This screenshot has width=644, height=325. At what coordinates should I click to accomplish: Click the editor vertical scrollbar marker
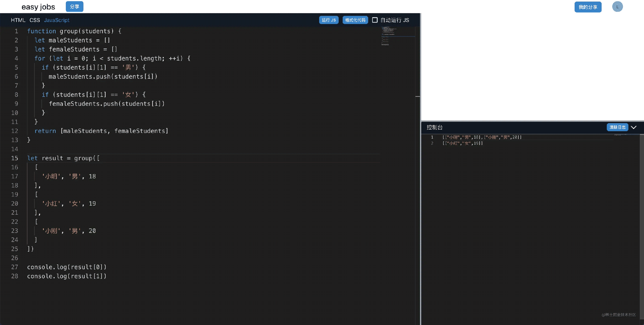(x=417, y=96)
